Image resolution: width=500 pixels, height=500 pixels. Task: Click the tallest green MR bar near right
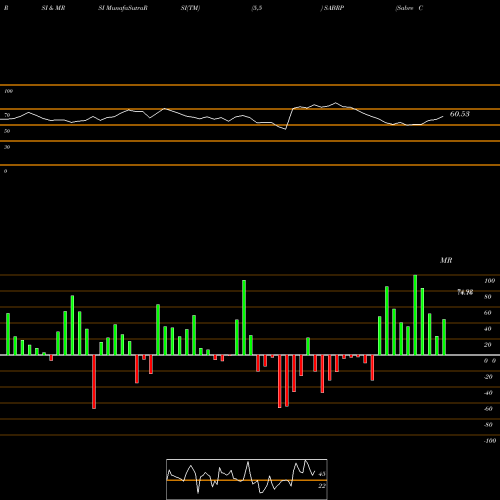tap(415, 315)
